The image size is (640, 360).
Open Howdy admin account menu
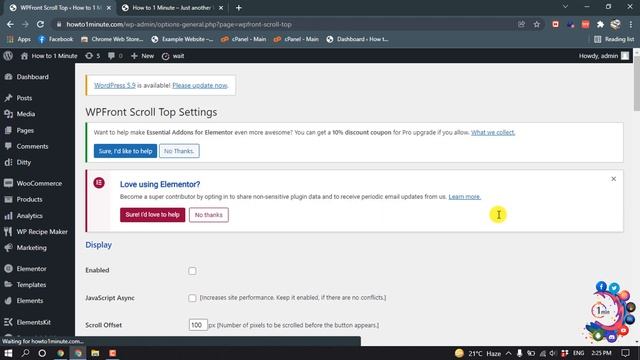click(x=604, y=56)
